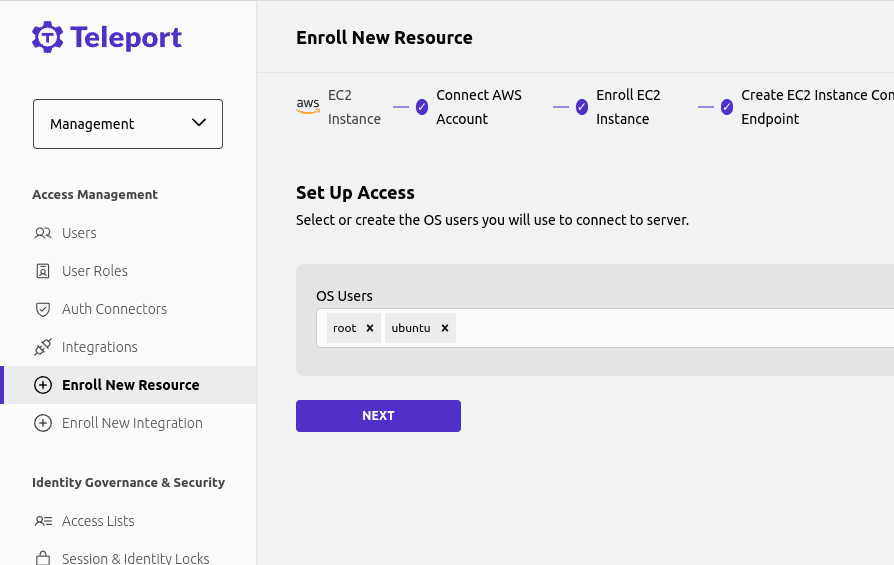Remove the ubuntu OS user tag
Image resolution: width=894 pixels, height=565 pixels.
click(445, 328)
